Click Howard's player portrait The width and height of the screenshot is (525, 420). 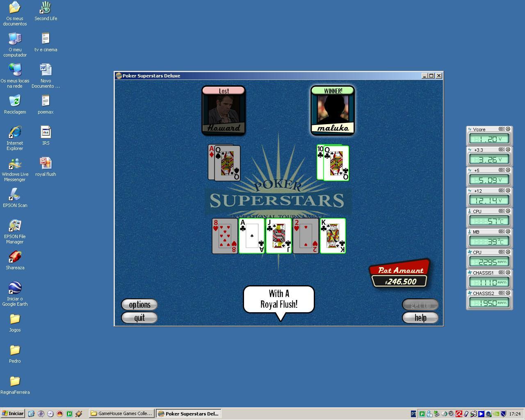click(224, 111)
